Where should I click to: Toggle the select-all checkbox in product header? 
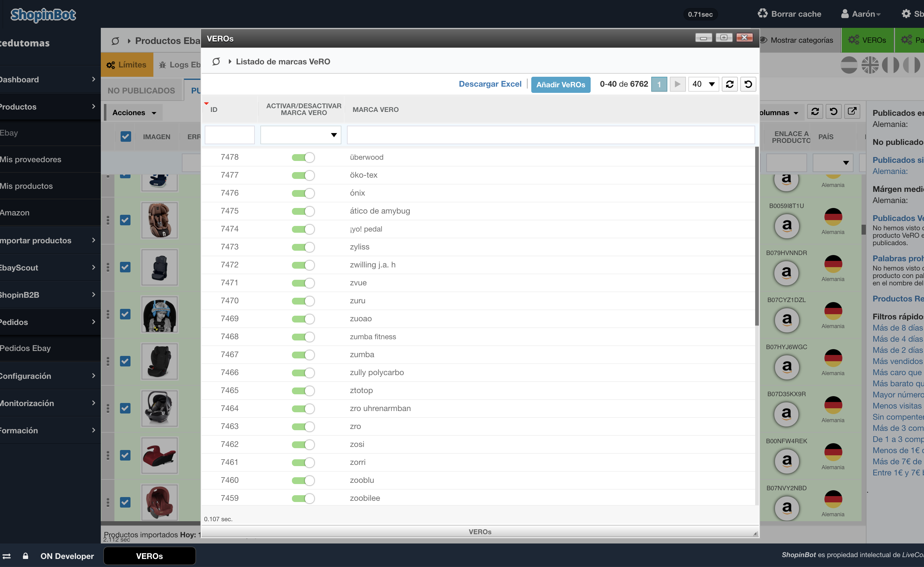126,136
